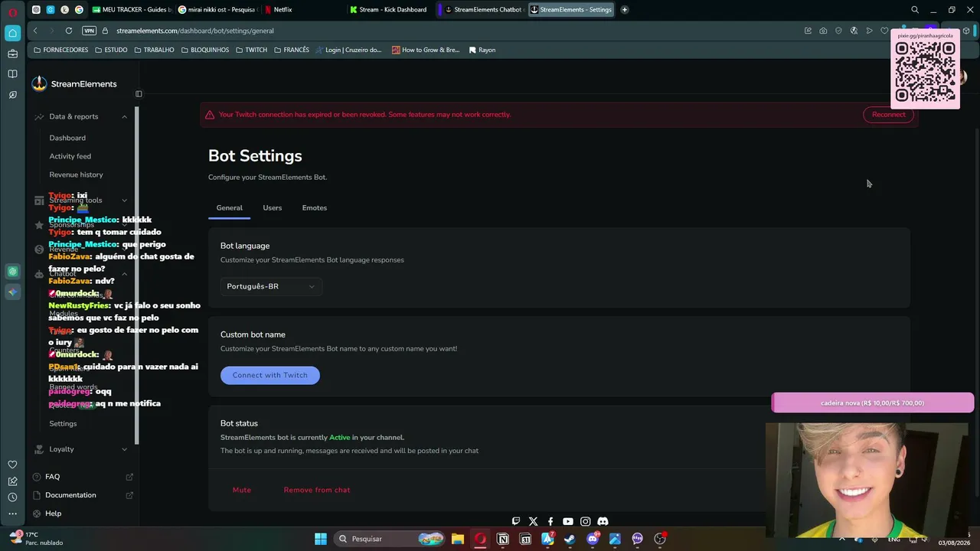The width and height of the screenshot is (980, 551).
Task: Open the weather widget on the taskbar
Action: (x=37, y=539)
